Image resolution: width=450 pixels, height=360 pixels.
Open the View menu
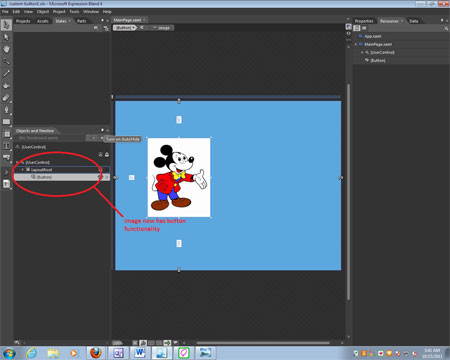pos(28,12)
